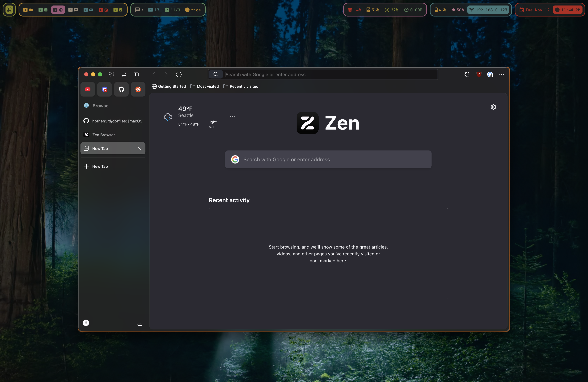Screen dimensions: 588x382
Task: Select the Browse workspace label
Action: tap(100, 106)
